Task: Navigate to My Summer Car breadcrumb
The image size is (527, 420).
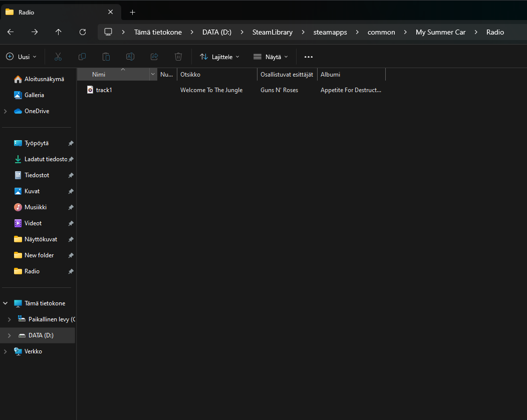Action: click(441, 32)
